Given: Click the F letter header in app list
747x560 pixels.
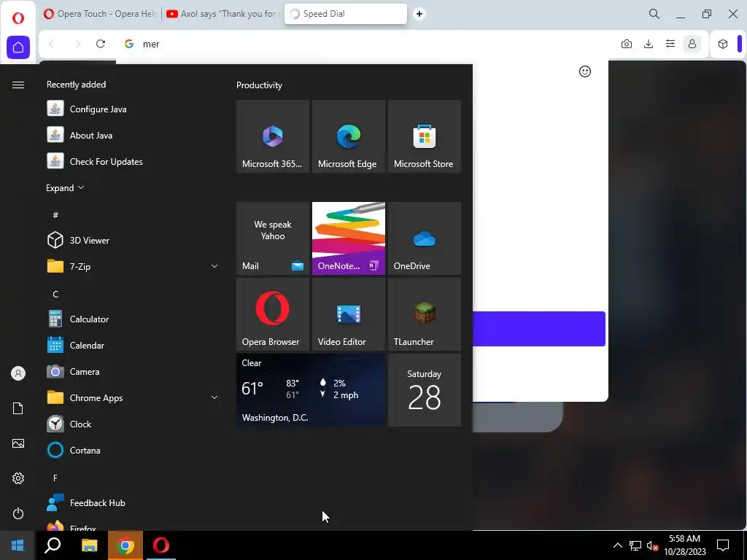Looking at the screenshot, I should (55, 478).
